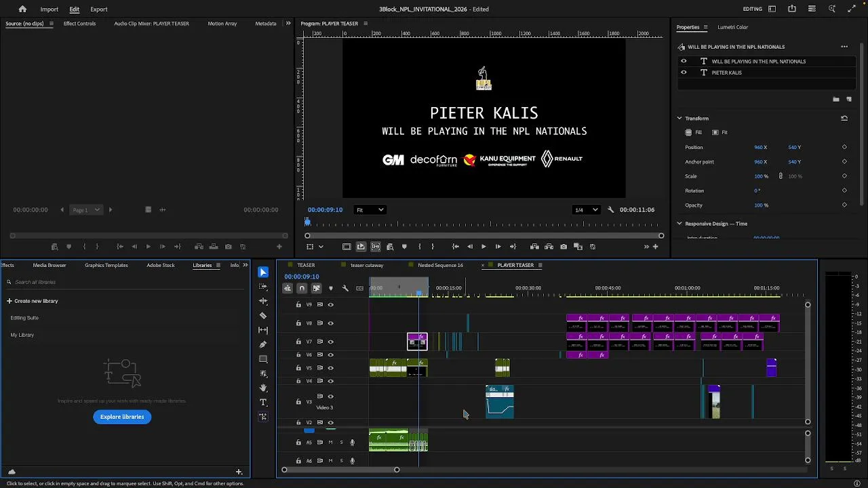Select the Rectangle shape tool

coord(263,359)
